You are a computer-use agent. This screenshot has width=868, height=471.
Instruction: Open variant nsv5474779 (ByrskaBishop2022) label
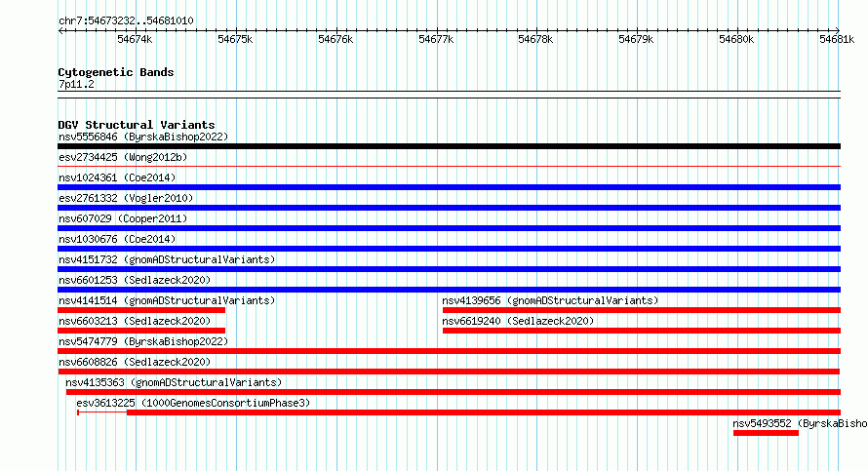tap(143, 341)
